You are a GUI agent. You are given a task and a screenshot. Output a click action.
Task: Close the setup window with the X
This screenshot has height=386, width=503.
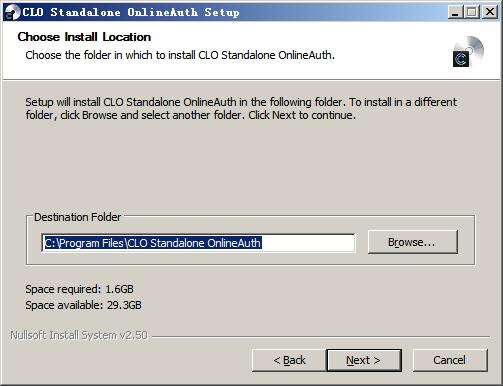[x=490, y=12]
